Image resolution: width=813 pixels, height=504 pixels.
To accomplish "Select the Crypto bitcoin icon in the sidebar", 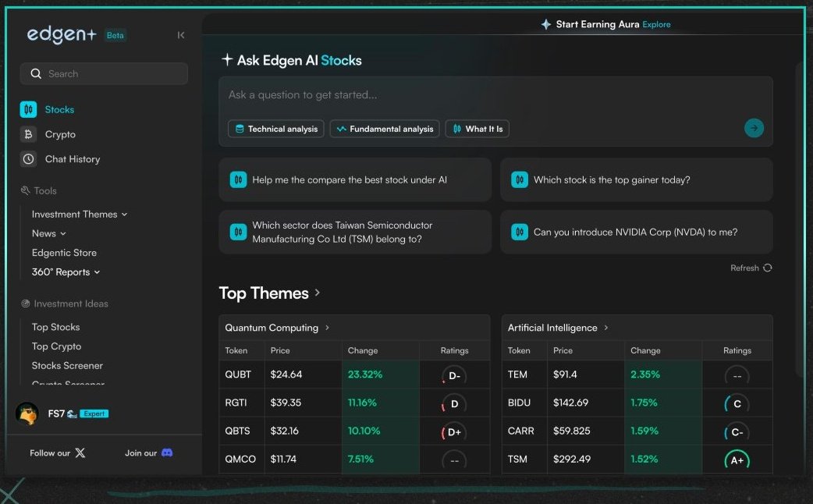I will coord(29,134).
